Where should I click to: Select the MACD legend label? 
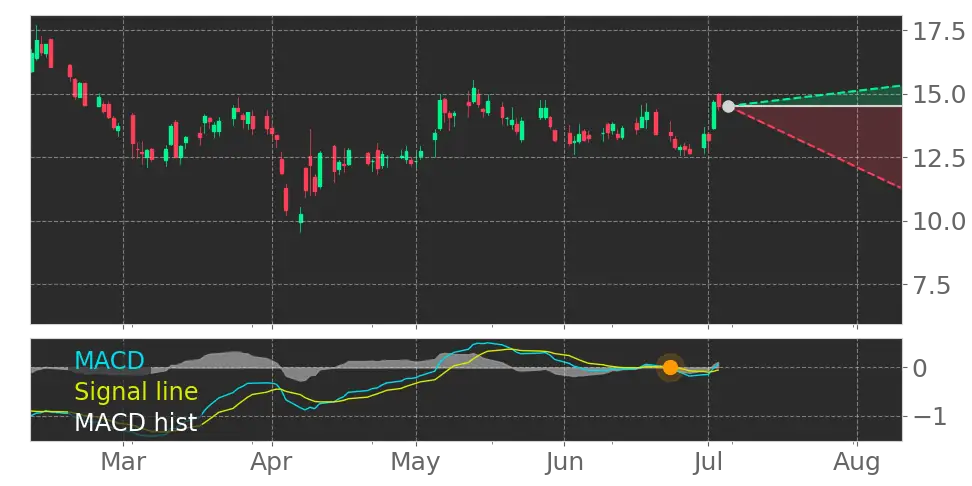coord(109,360)
